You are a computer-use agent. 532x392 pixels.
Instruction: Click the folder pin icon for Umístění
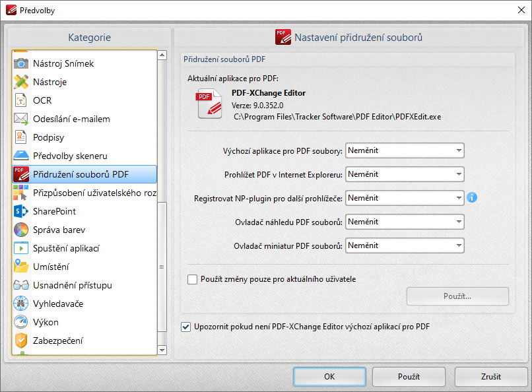(20, 267)
